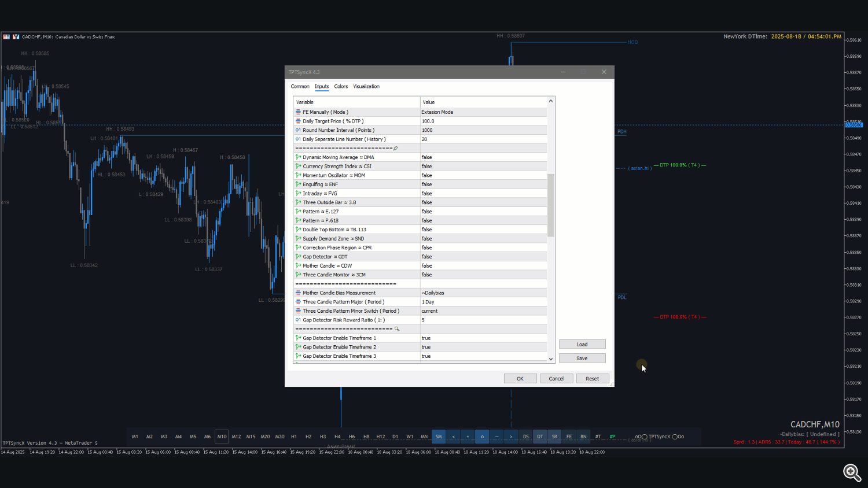Image resolution: width=868 pixels, height=488 pixels.
Task: Toggle Gap Detector Enable Timeframe 1 value
Action: click(483, 338)
